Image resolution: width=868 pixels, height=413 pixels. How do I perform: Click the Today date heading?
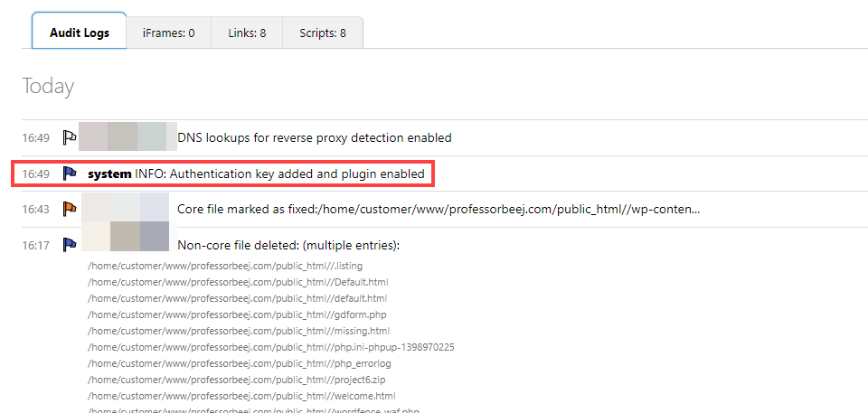(x=48, y=87)
